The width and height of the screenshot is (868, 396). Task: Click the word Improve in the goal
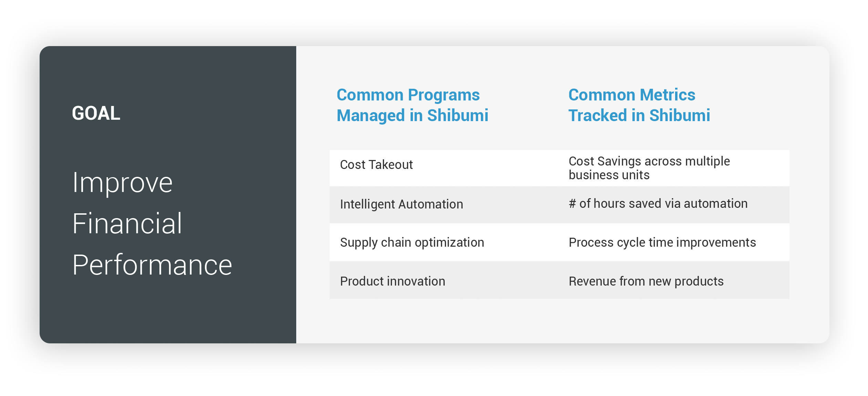(x=122, y=183)
